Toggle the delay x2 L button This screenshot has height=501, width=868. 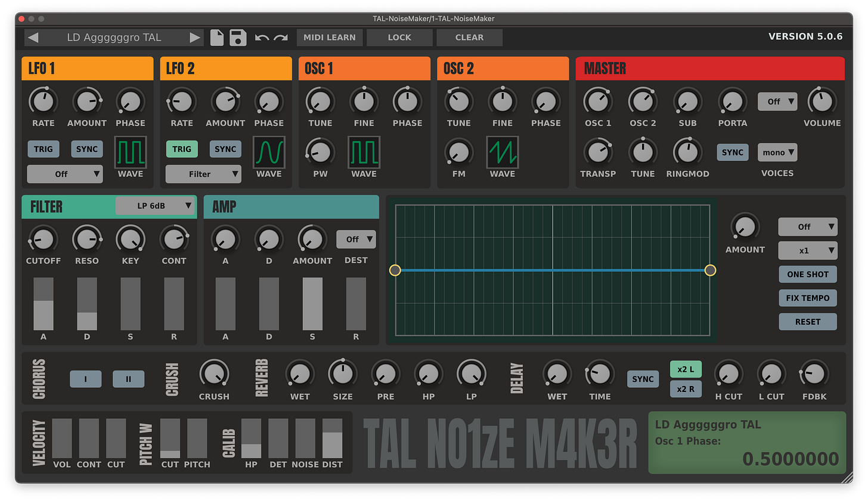point(686,369)
